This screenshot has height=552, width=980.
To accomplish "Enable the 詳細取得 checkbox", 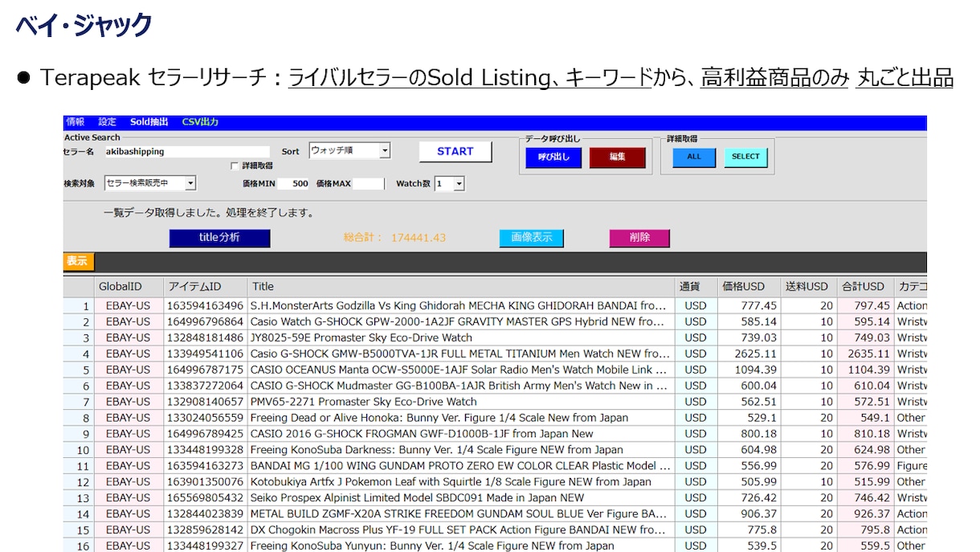I will 235,166.
